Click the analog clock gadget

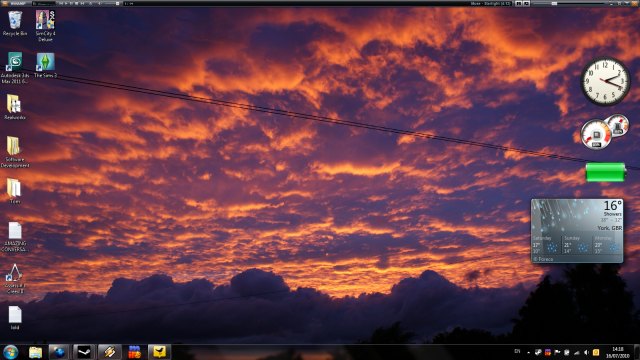point(605,81)
